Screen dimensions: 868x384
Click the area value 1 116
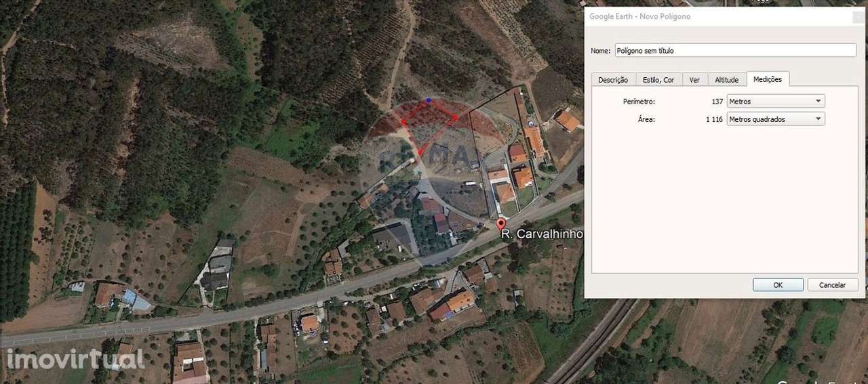(714, 119)
